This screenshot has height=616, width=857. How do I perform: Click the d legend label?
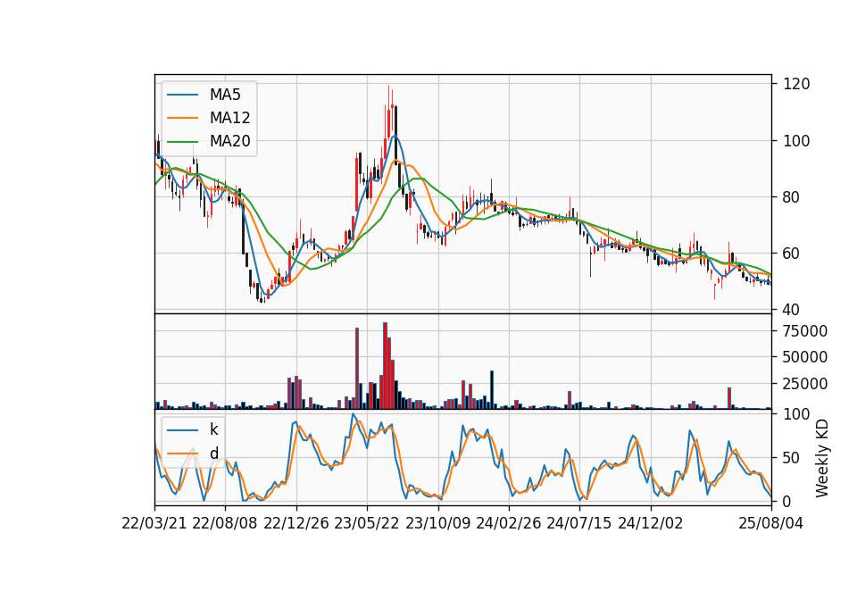click(213, 454)
